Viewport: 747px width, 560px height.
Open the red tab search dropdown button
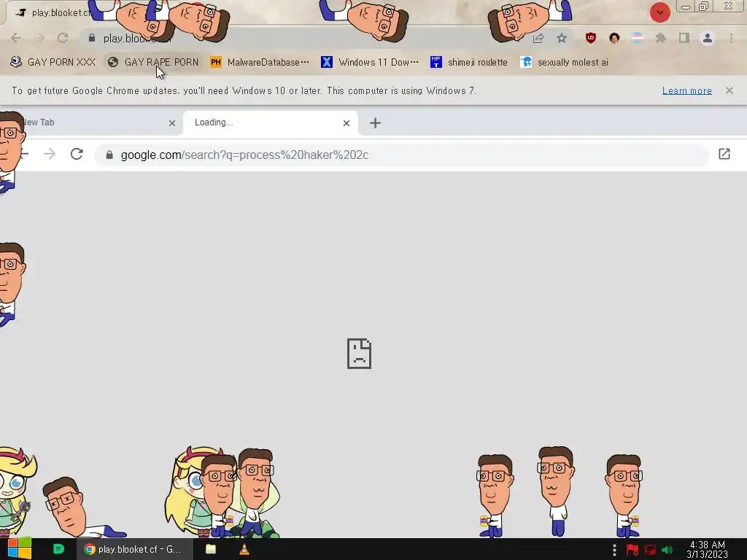tap(659, 12)
